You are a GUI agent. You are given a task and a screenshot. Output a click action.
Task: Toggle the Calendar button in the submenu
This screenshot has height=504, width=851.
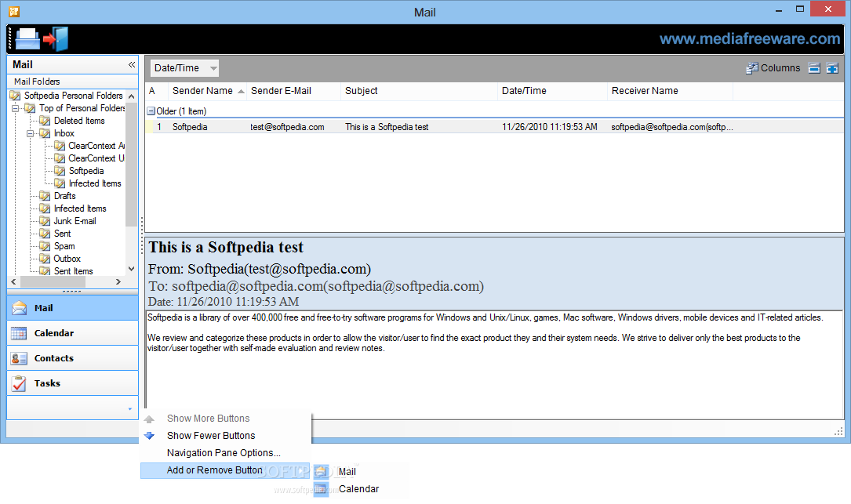360,489
